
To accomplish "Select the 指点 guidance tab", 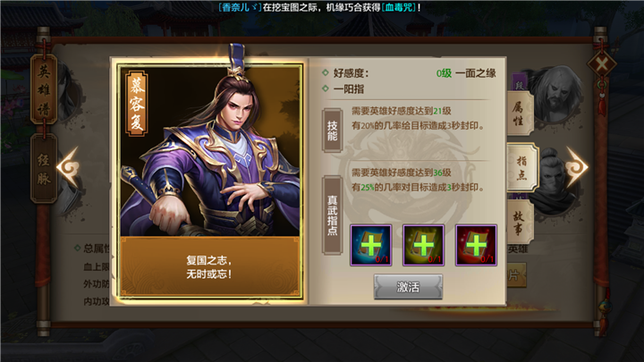I will [521, 167].
